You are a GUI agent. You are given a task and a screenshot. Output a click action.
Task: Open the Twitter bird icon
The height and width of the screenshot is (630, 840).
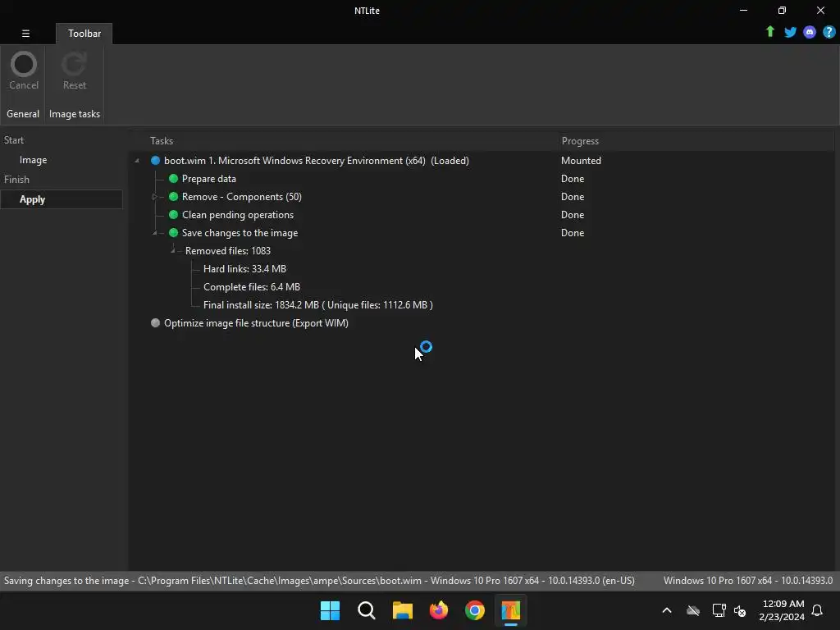click(790, 32)
